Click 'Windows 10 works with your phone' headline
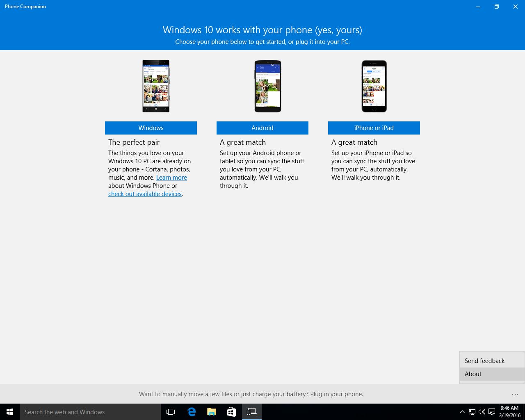 pos(262,30)
